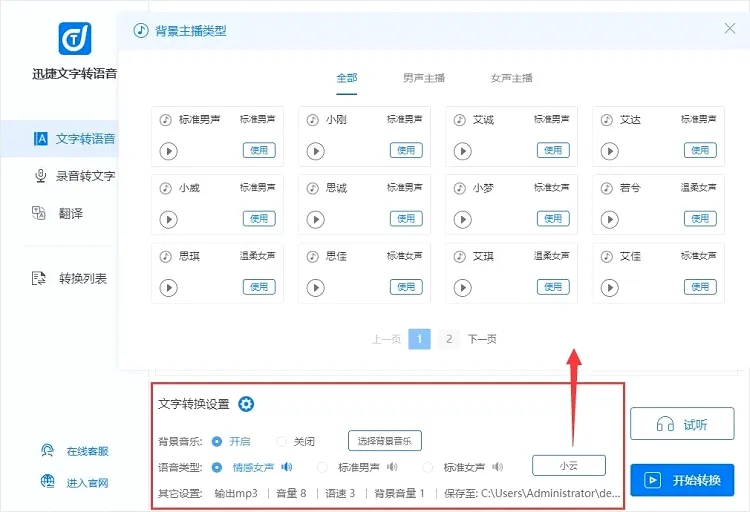
Task: Use the 思诚 anchor voice
Action: point(406,219)
